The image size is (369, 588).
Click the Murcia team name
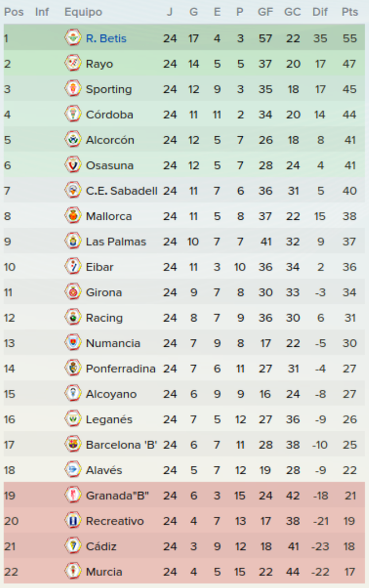[x=104, y=571]
